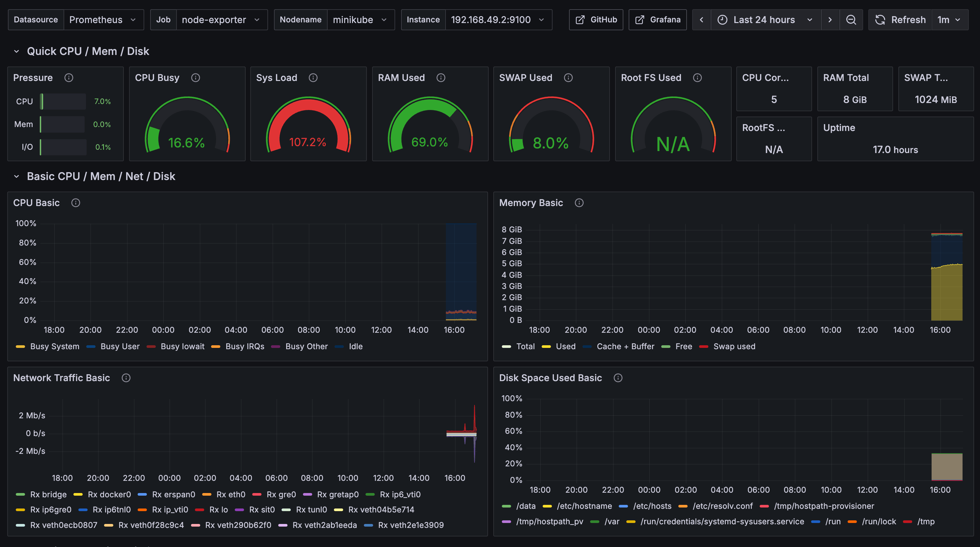The width and height of the screenshot is (980, 547).
Task: Open the 1m refresh interval dropdown
Action: (x=950, y=19)
